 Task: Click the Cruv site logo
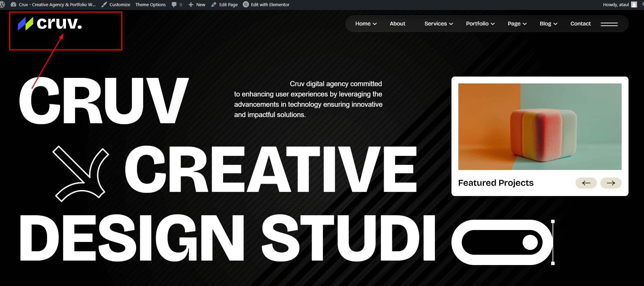(50, 24)
